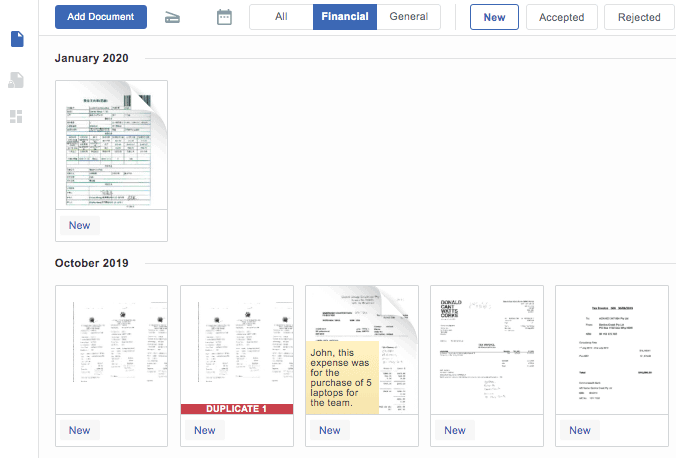Open the grid dashboard icon in sidebar
The image size is (676, 458).
coord(17,116)
